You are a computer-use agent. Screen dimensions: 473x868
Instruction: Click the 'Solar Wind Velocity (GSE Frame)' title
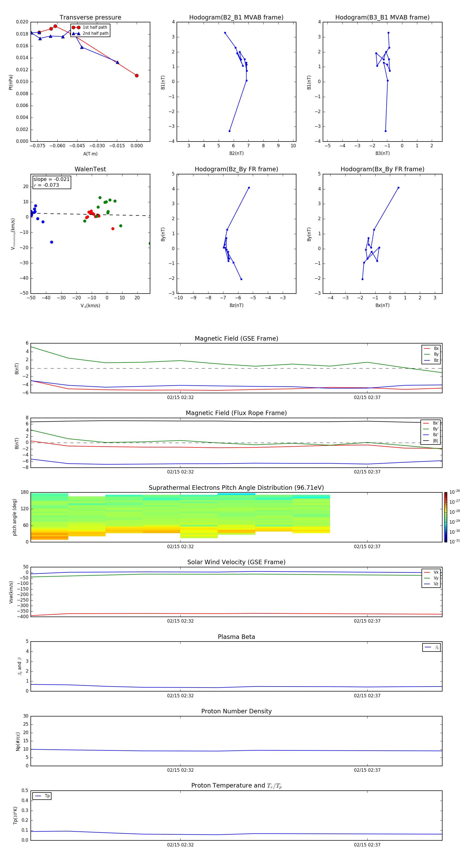tap(236, 562)
